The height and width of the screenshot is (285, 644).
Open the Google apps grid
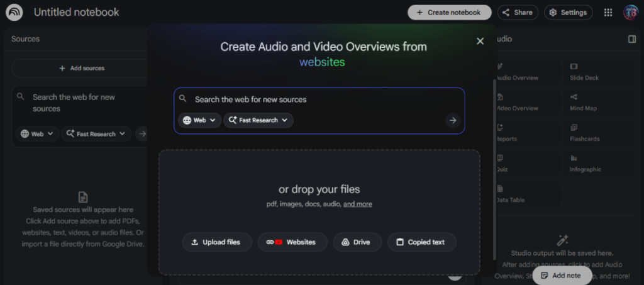pyautogui.click(x=608, y=13)
